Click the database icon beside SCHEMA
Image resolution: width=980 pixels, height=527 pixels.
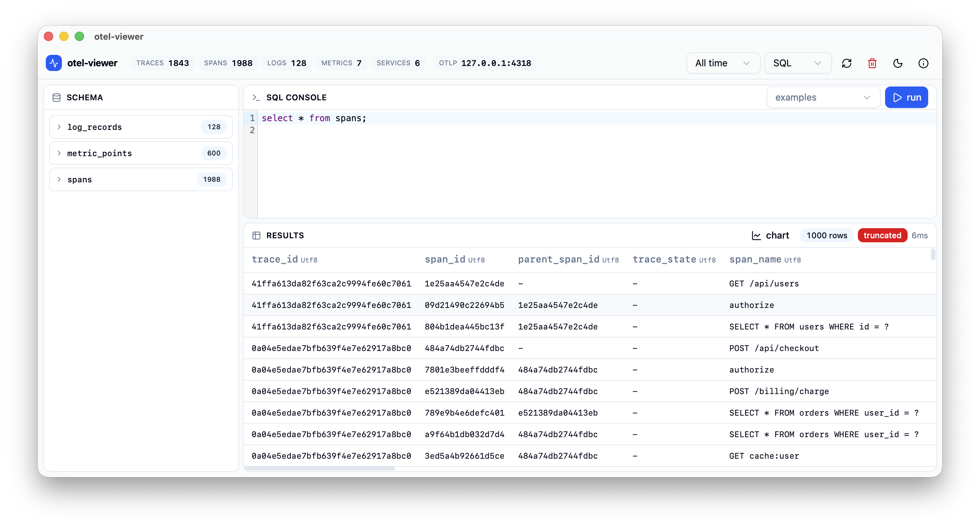tap(56, 98)
